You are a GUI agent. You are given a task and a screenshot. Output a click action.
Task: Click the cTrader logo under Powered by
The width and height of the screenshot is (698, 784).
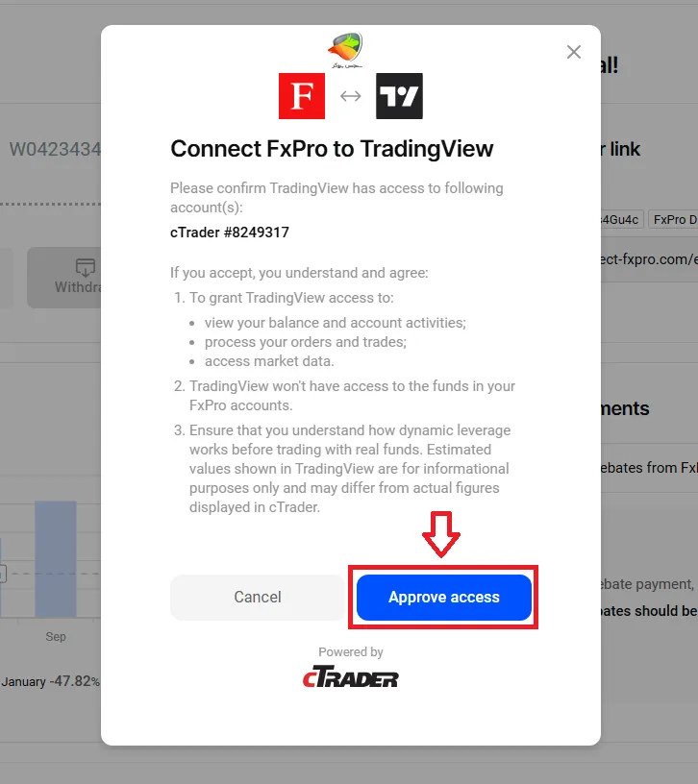coord(350,676)
